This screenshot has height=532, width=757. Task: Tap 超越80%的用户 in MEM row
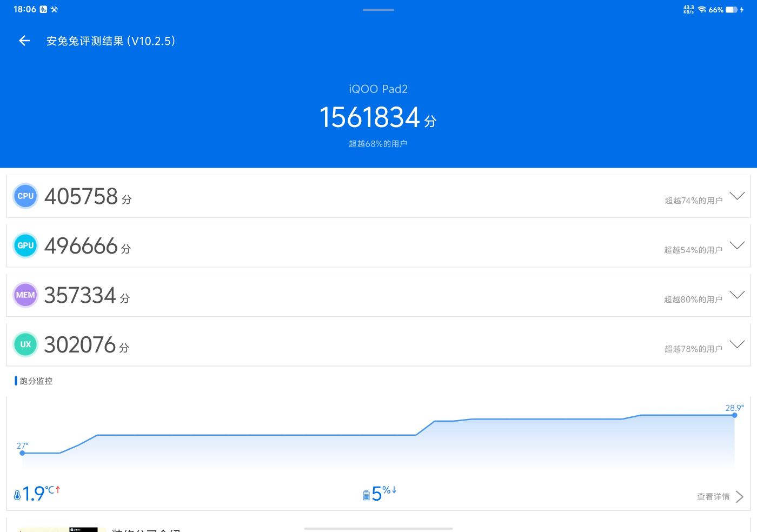(693, 300)
